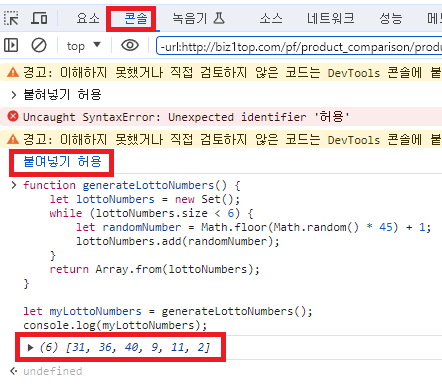Click the let randomNumber = Math.floor line
This screenshot has width=442, height=384.
coord(254,227)
